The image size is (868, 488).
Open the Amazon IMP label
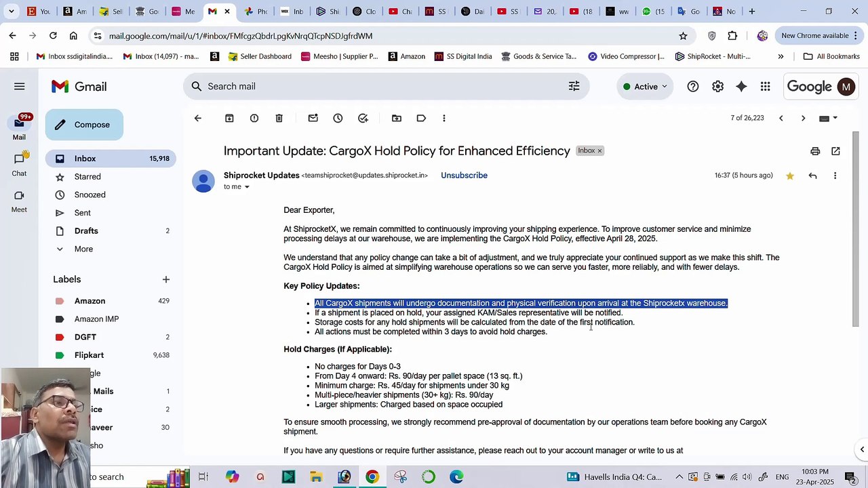pos(111,319)
